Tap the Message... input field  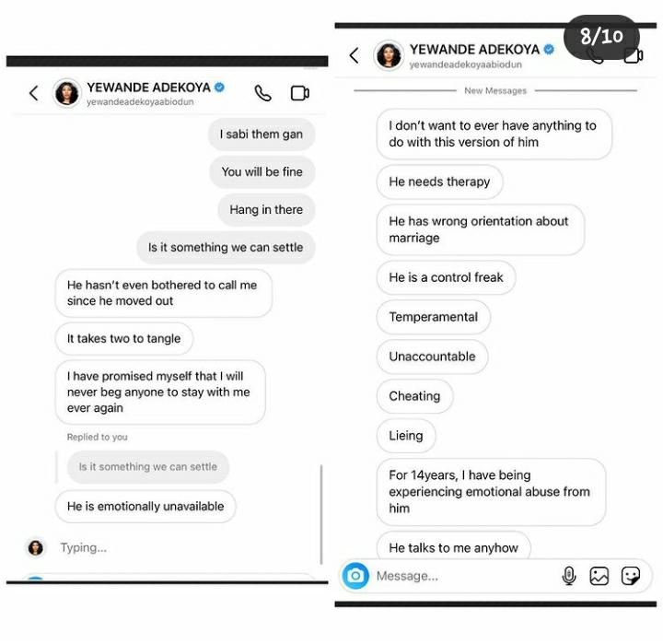(463, 576)
